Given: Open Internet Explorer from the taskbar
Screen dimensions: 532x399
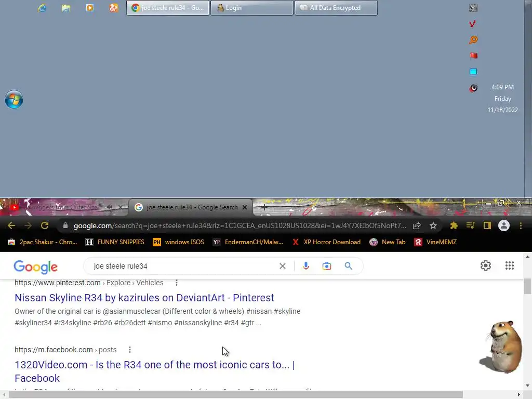Looking at the screenshot, I should point(42,8).
